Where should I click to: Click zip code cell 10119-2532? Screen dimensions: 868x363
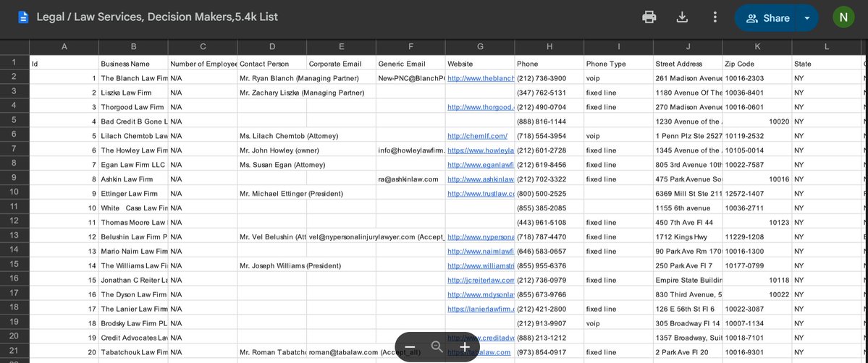(757, 136)
